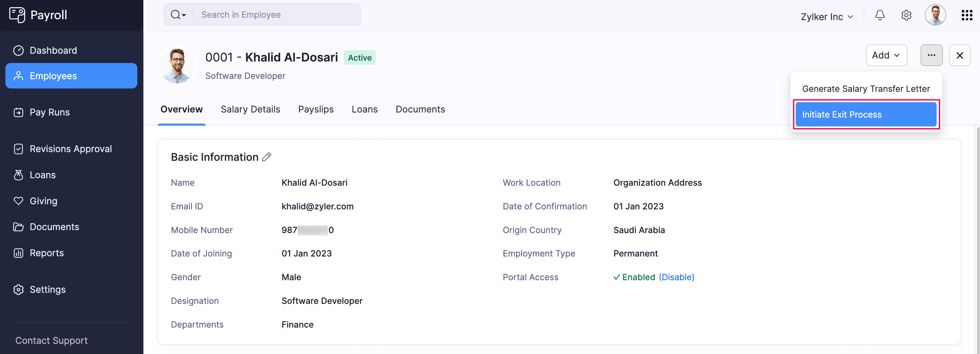Open the search scope dropdown
This screenshot has width=980, height=354.
pos(178,14)
